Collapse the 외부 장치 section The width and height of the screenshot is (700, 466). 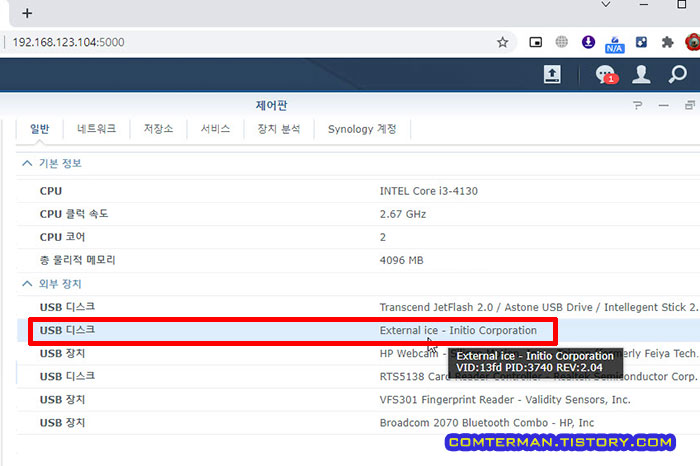(27, 284)
